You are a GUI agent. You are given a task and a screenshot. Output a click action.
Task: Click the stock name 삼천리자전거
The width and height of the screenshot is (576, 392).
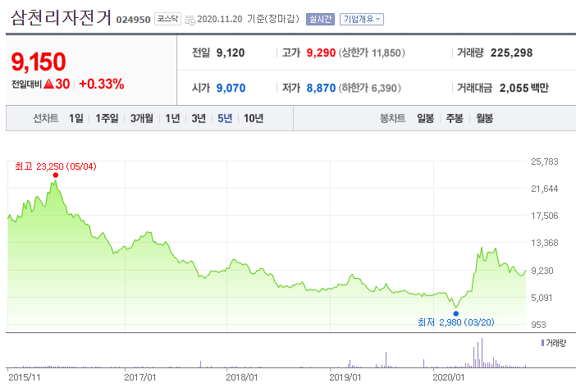(61, 17)
